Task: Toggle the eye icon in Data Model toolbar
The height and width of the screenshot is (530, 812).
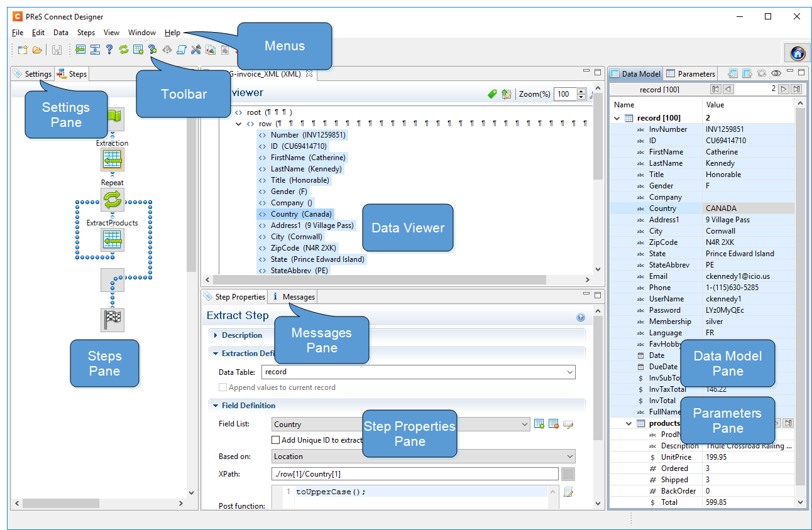Action: pos(776,73)
